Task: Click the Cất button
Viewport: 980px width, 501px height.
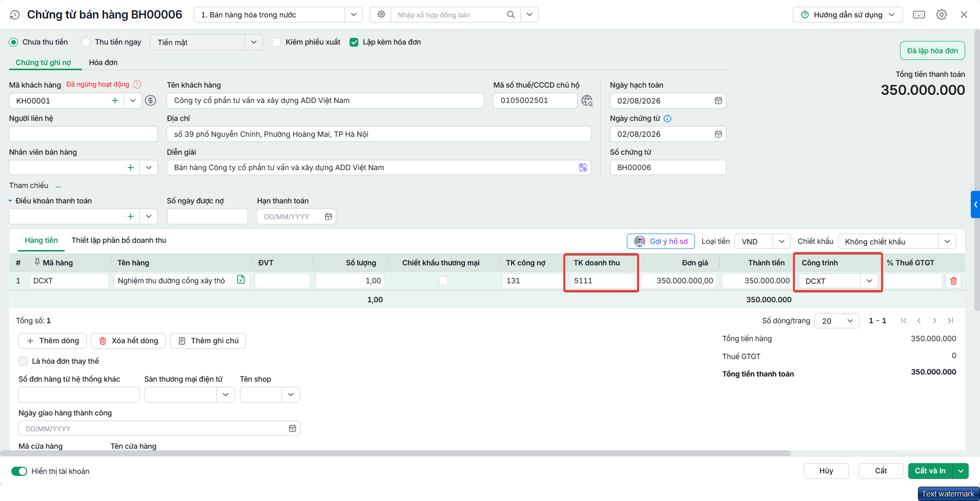Action: (x=881, y=471)
